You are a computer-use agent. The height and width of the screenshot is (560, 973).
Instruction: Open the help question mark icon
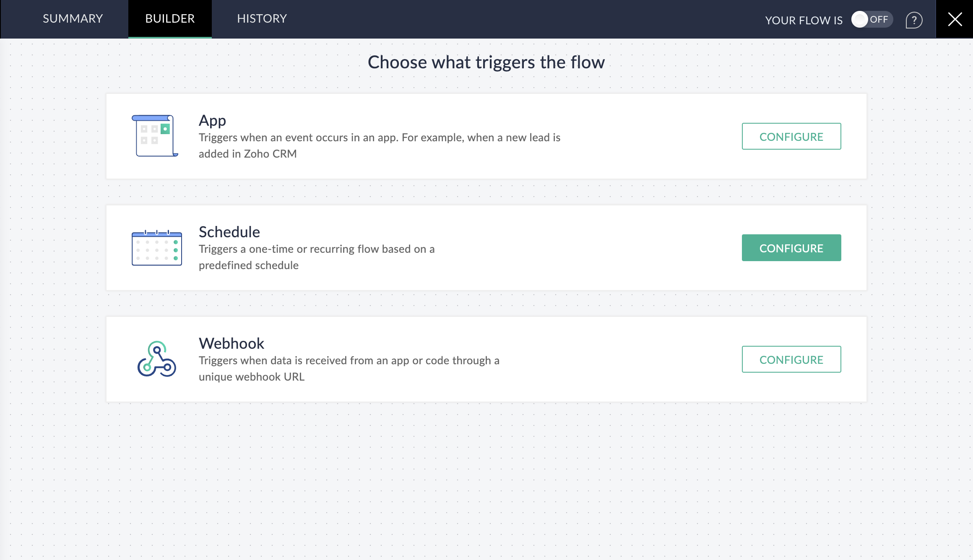[913, 20]
